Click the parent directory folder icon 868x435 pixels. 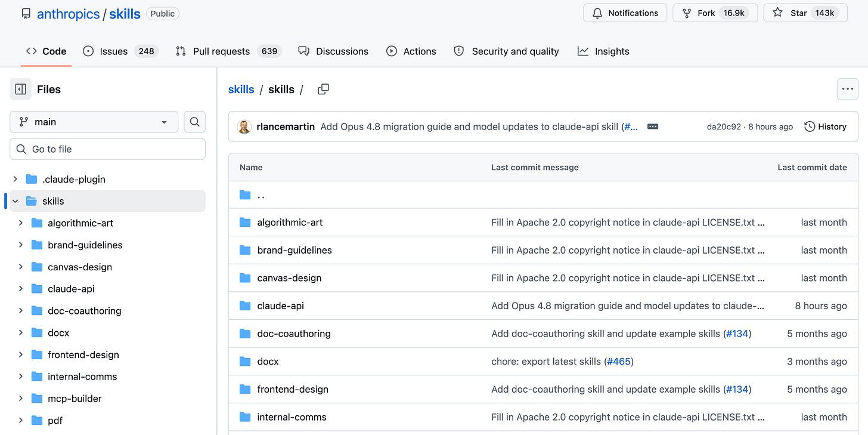(x=245, y=195)
